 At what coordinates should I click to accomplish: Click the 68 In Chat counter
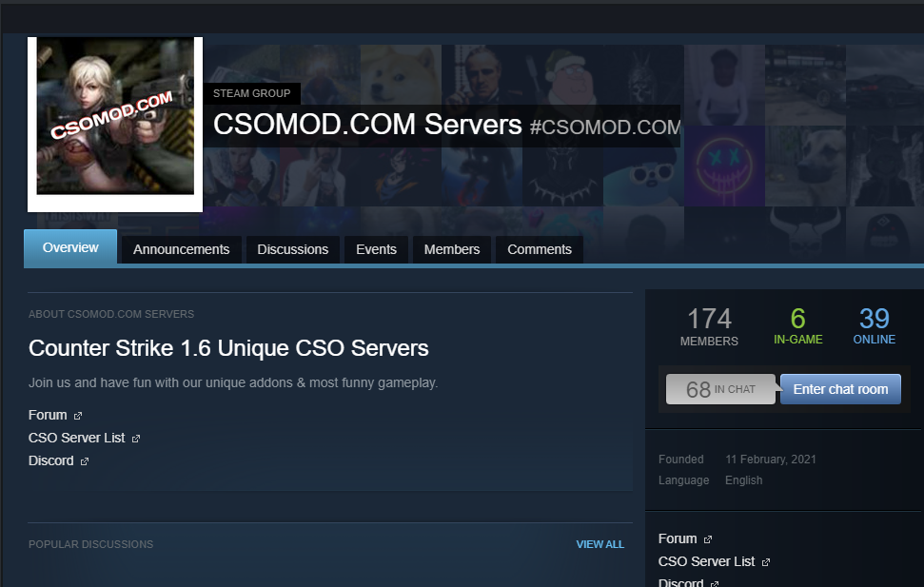click(720, 389)
